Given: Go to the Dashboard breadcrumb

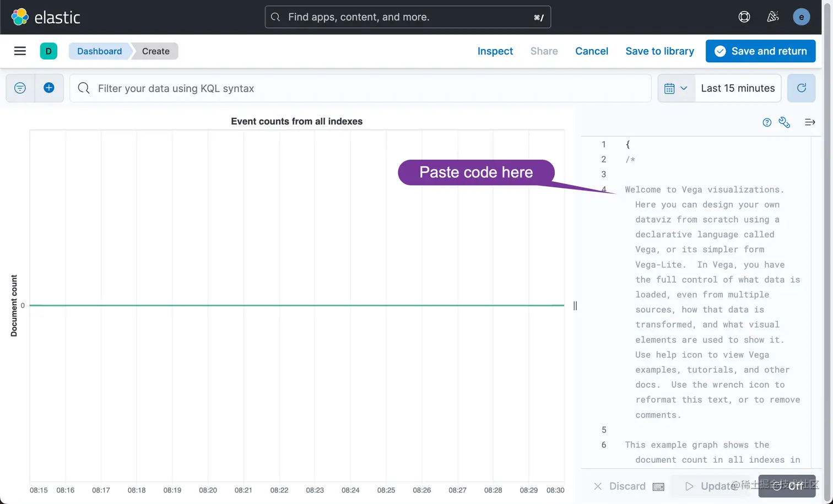Looking at the screenshot, I should tap(99, 51).
